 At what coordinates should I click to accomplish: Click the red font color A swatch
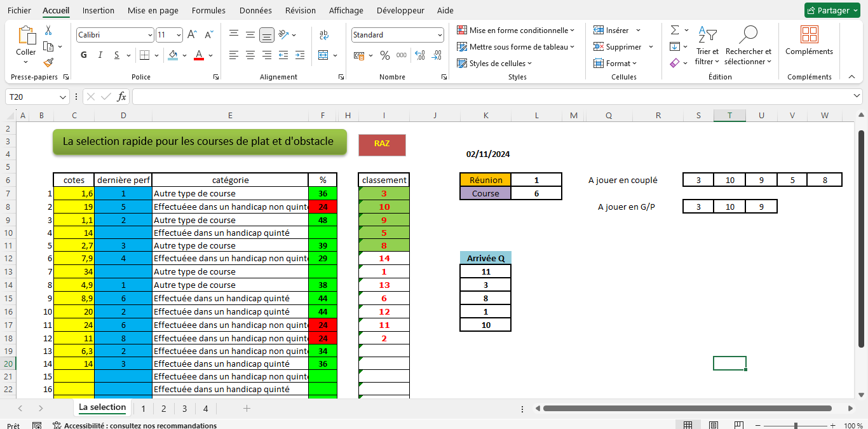198,55
